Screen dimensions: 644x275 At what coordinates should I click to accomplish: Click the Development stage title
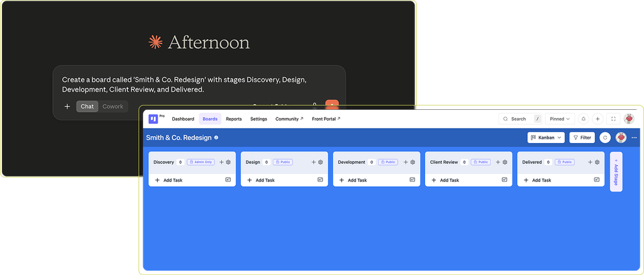point(352,162)
